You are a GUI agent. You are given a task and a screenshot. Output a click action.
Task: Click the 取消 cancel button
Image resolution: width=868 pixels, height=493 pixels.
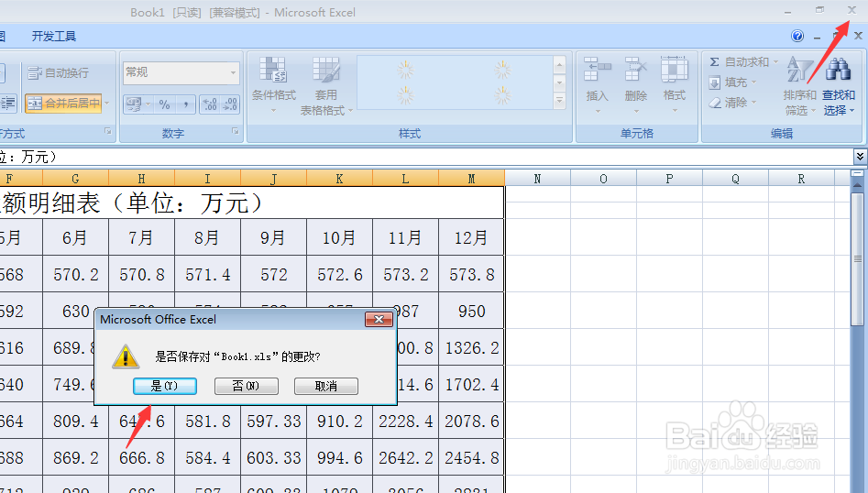pos(326,386)
